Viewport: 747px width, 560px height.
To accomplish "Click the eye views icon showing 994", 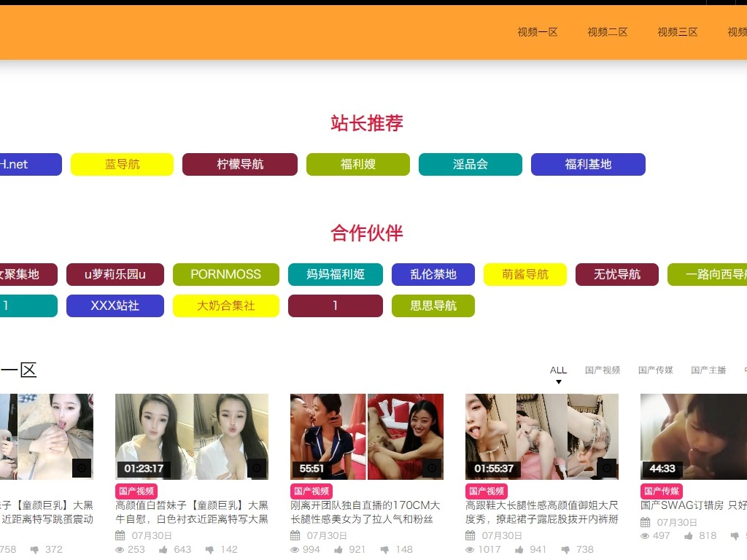I will [x=295, y=550].
